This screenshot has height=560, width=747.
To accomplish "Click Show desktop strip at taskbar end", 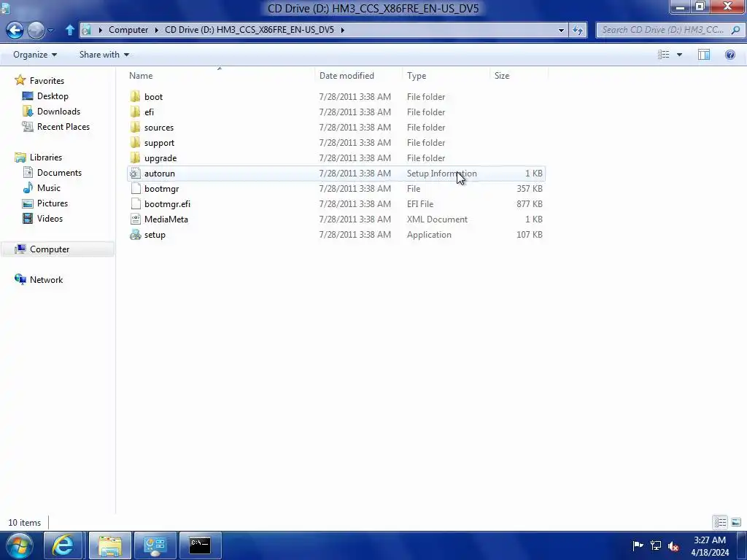I will pyautogui.click(x=742, y=546).
